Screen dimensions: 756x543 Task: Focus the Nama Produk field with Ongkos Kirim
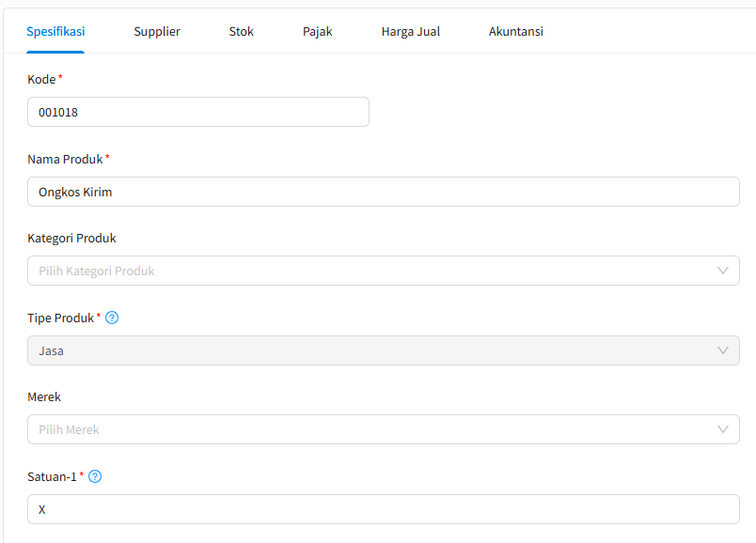[383, 192]
